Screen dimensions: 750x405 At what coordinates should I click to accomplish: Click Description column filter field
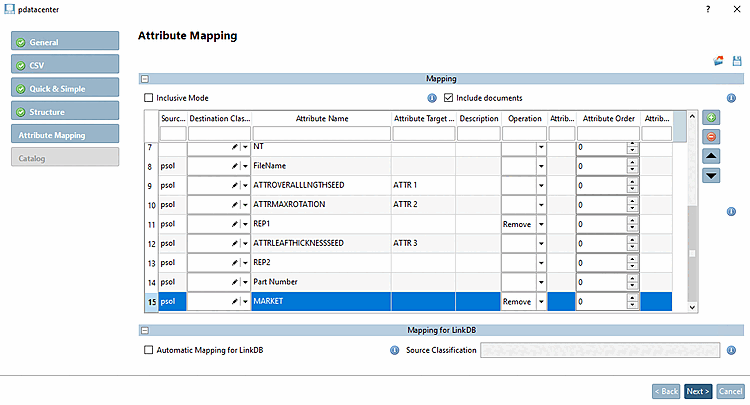[x=478, y=134]
